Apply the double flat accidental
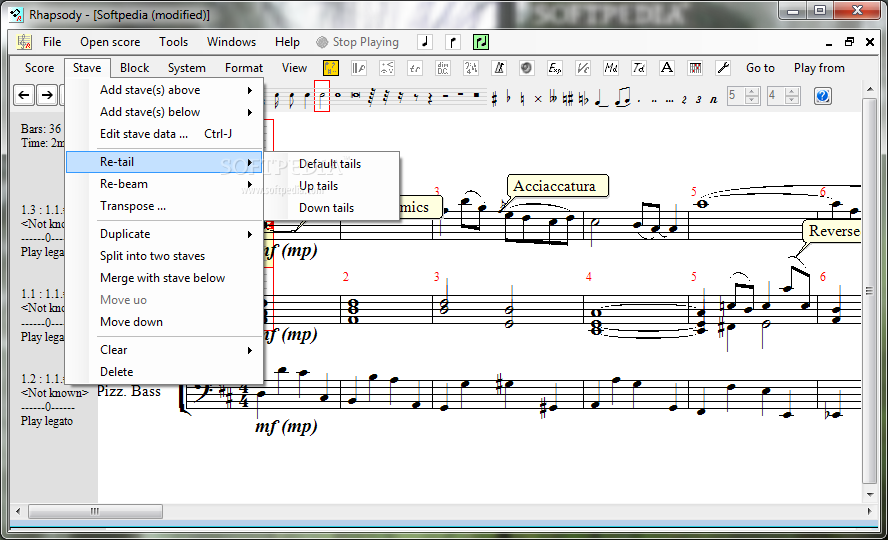The image size is (888, 540). [553, 97]
